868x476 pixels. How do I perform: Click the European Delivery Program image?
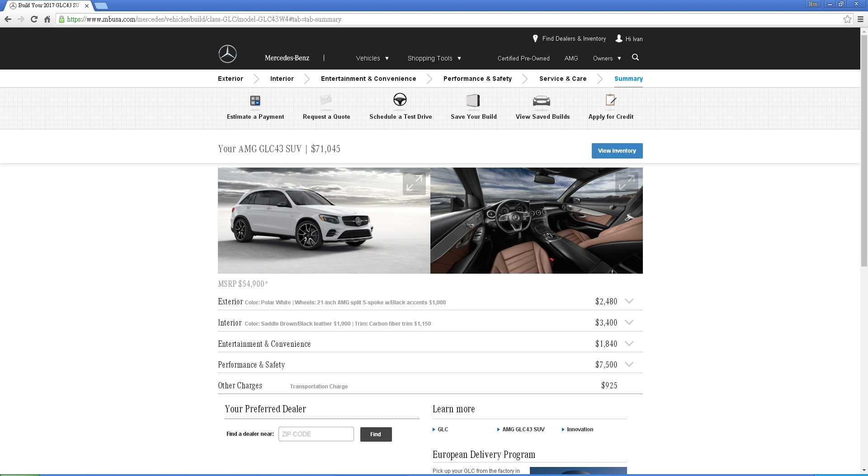pos(578,471)
